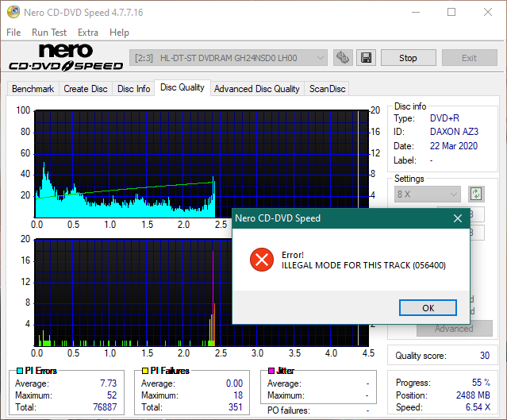Viewport: 507px width, 420px height.
Task: Close the error dialog with X
Action: coord(458,218)
